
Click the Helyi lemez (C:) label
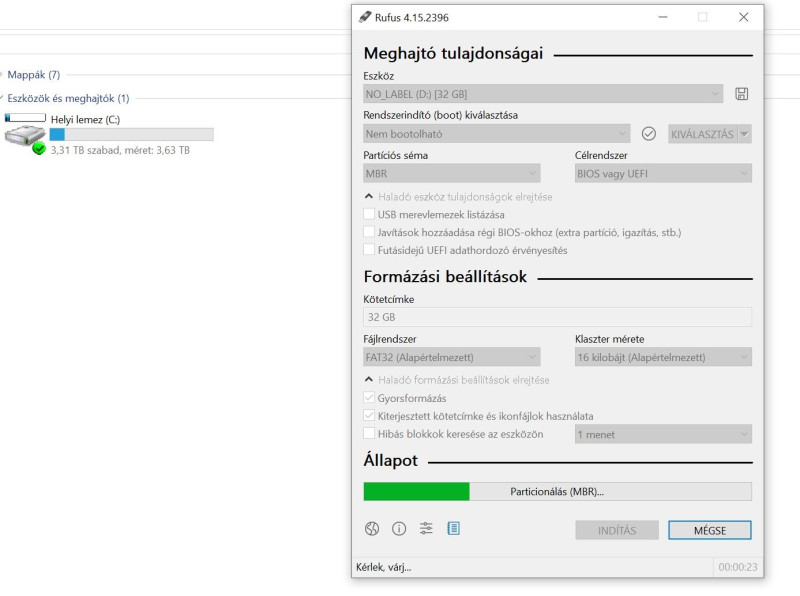pos(85,119)
